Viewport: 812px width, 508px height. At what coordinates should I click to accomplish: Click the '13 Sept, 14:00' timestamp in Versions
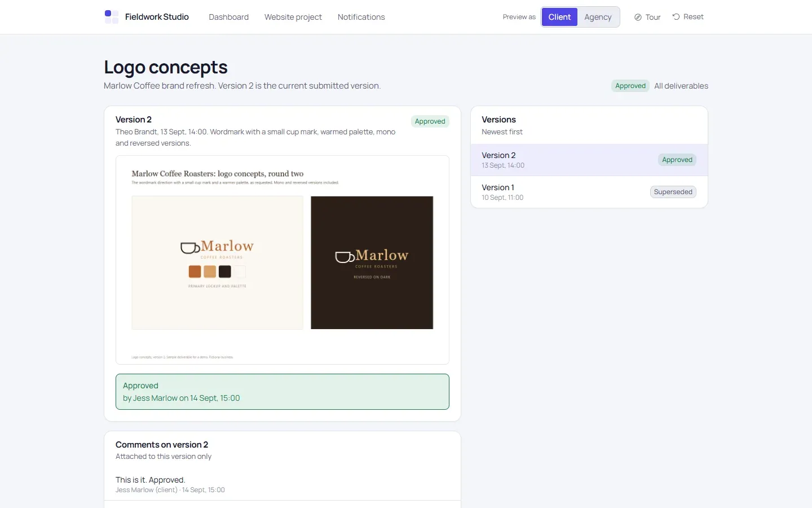[503, 165]
